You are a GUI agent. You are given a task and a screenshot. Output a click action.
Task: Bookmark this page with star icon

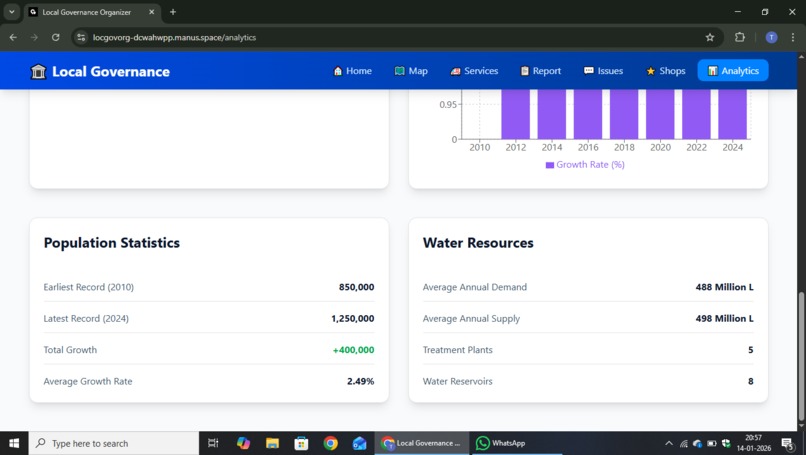[x=710, y=37]
